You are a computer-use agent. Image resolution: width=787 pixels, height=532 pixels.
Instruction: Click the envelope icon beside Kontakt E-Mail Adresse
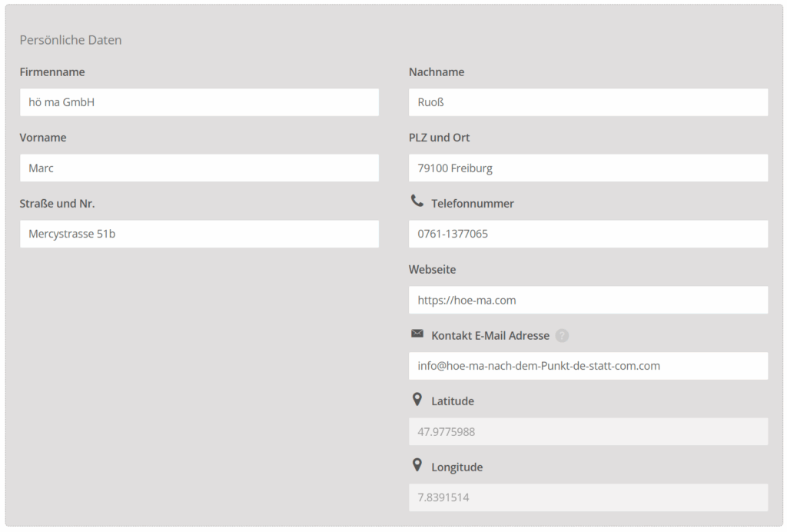[x=417, y=333]
